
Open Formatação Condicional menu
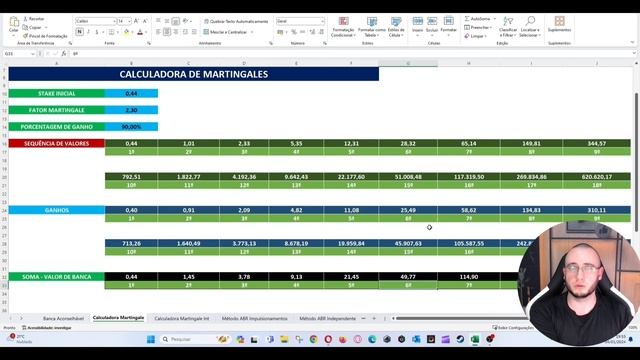[343, 27]
